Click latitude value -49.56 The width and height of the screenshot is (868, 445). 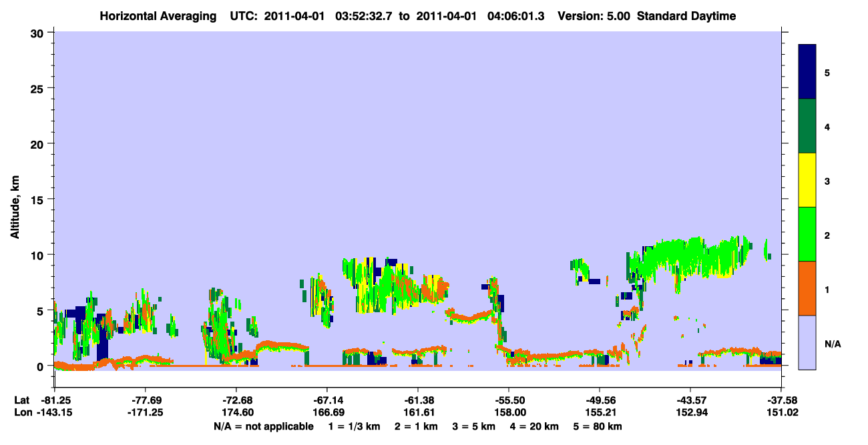599,400
